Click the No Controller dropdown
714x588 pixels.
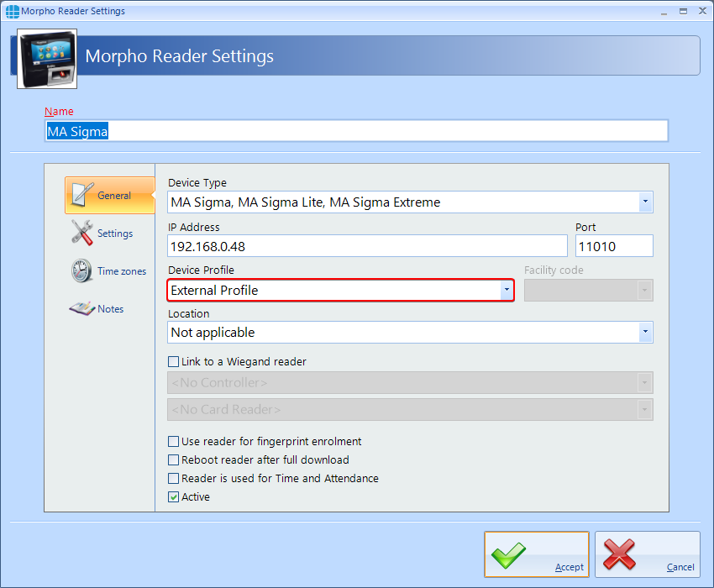pos(410,382)
